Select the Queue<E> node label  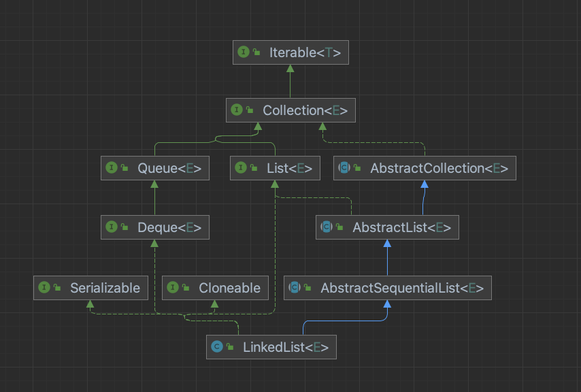click(169, 168)
